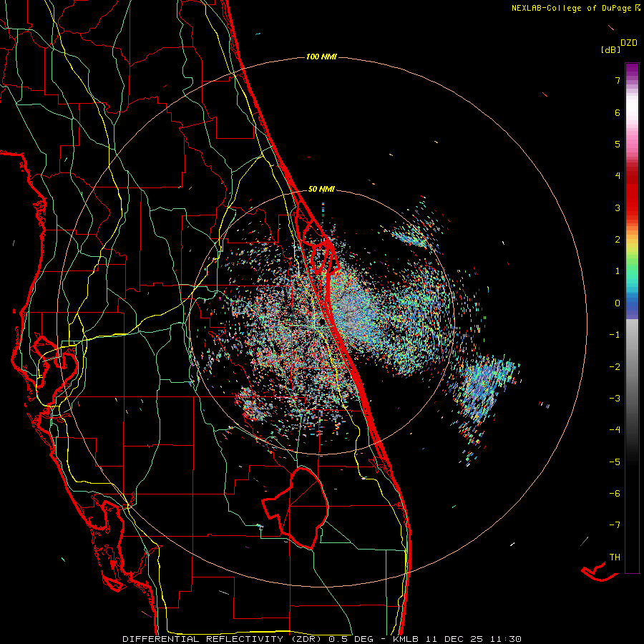Viewport: 644px width, 644px height.
Task: Click the 0 dB label on color scale
Action: pos(618,303)
